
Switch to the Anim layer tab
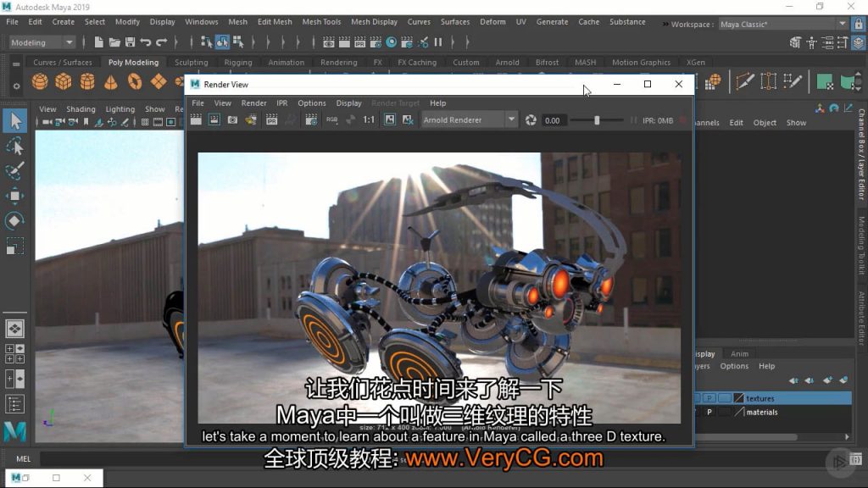point(739,354)
